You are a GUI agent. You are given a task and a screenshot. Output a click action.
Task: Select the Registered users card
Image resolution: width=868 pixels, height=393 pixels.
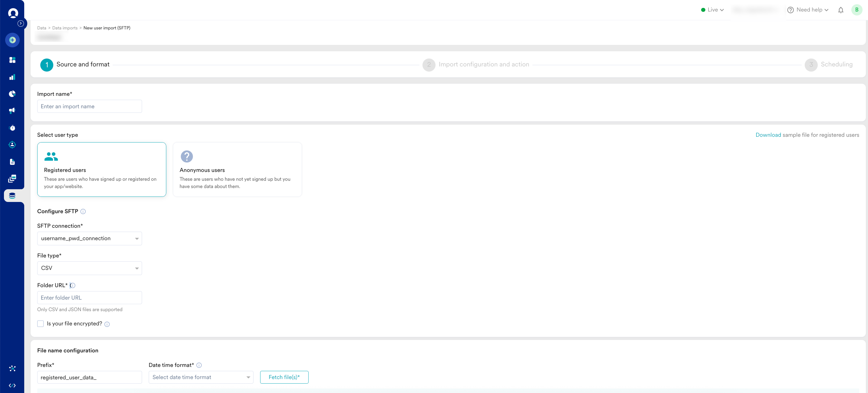(101, 169)
